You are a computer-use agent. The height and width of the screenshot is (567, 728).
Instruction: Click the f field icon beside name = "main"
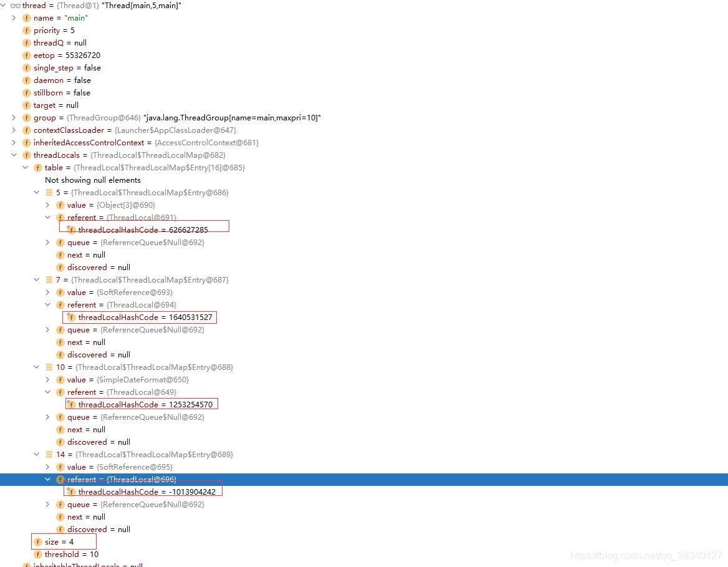(x=26, y=17)
